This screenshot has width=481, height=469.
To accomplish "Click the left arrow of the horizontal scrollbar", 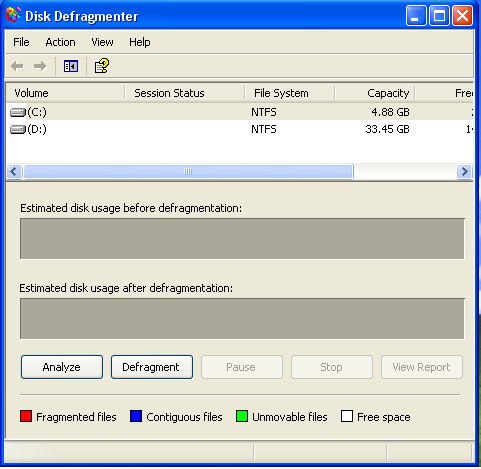I will (14, 172).
